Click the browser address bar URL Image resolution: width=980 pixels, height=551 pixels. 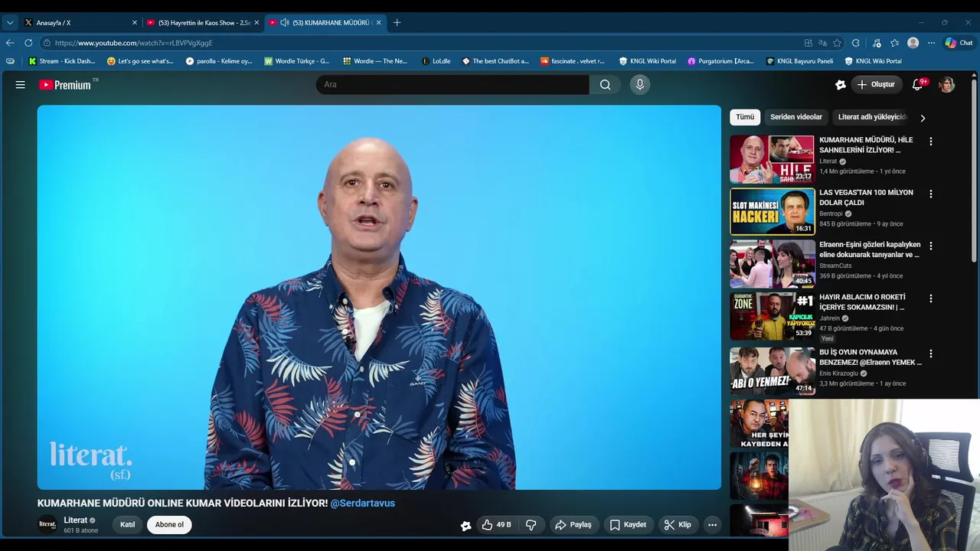134,43
